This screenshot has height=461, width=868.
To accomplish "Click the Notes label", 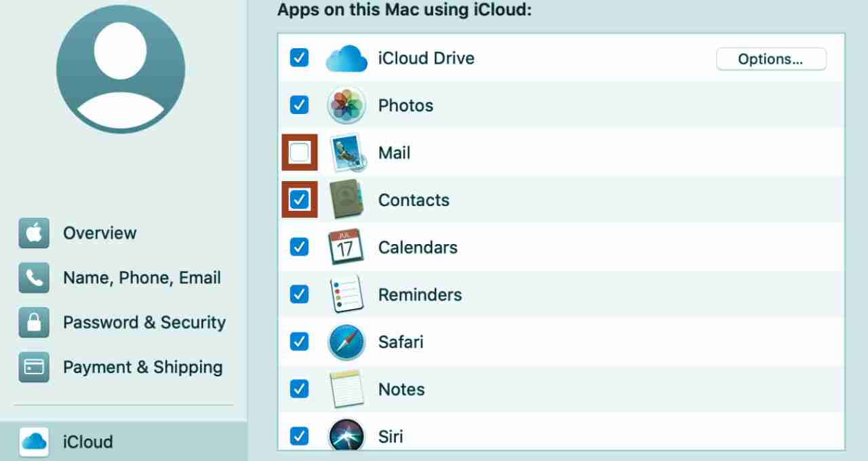I will click(401, 389).
